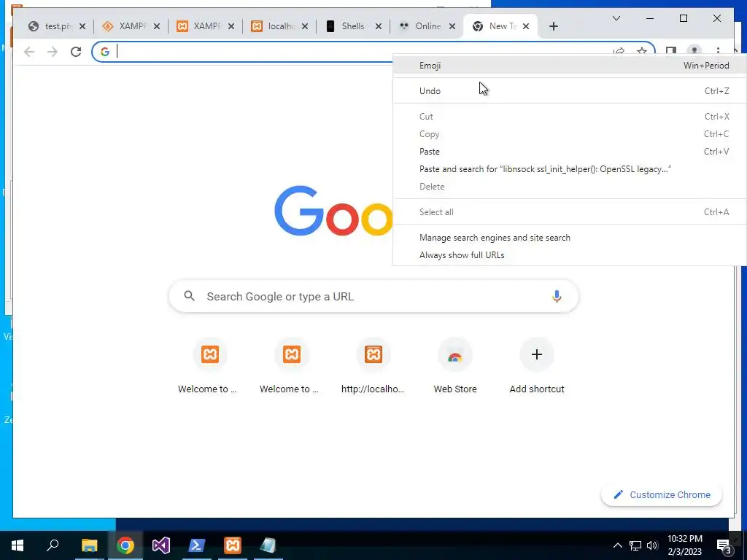Viewport: 747px width, 560px height.
Task: Show hidden system tray icons
Action: 617,545
